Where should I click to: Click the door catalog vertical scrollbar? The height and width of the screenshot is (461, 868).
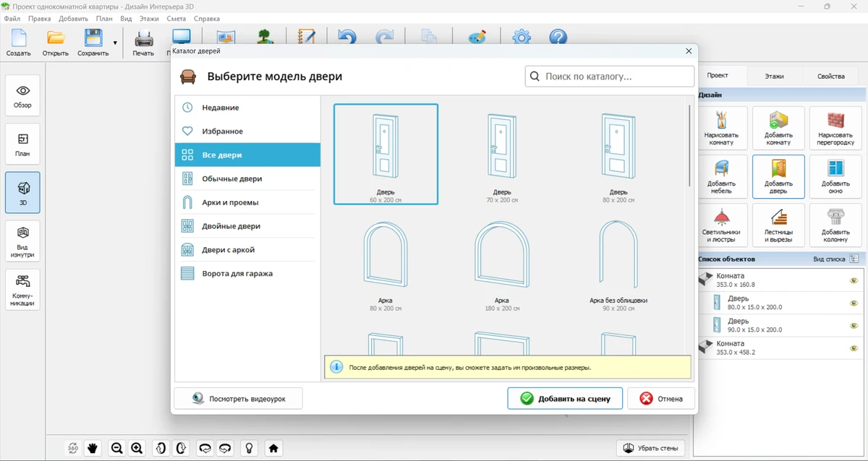[689, 145]
